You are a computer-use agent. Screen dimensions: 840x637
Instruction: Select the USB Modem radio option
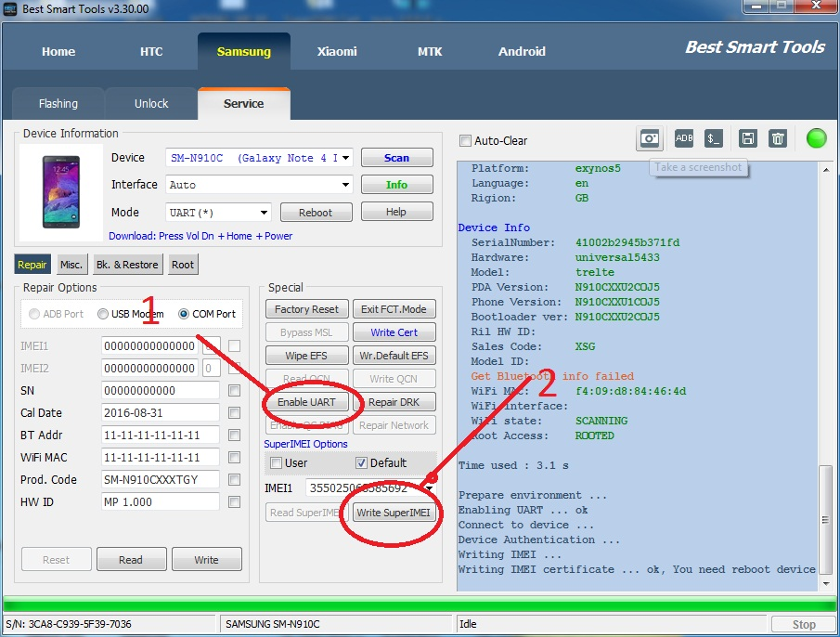(103, 314)
